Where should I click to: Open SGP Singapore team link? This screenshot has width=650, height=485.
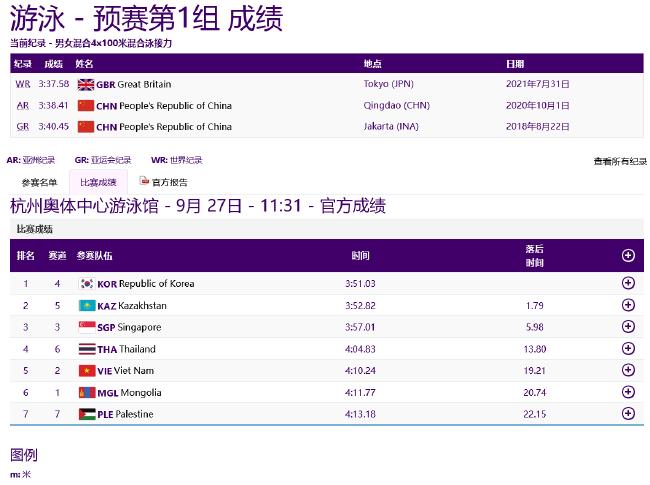pyautogui.click(x=129, y=327)
